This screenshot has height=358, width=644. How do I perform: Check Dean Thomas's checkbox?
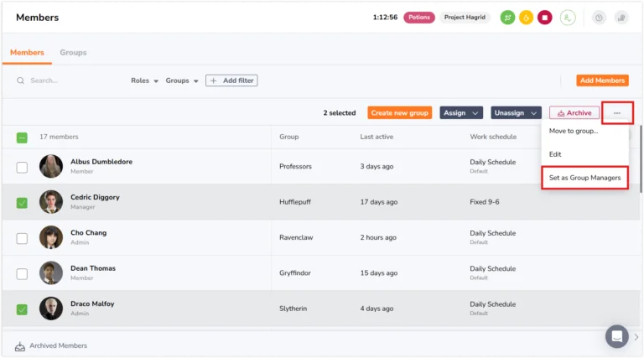click(x=22, y=274)
